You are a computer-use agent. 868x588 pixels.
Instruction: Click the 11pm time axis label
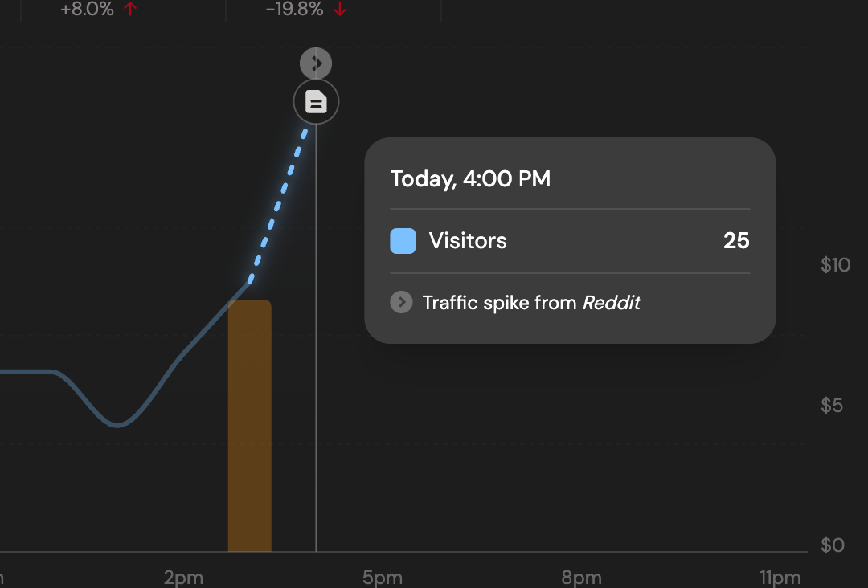[780, 578]
